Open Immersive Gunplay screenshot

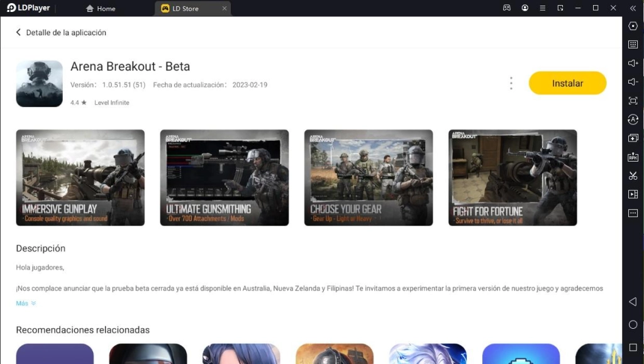click(x=80, y=178)
